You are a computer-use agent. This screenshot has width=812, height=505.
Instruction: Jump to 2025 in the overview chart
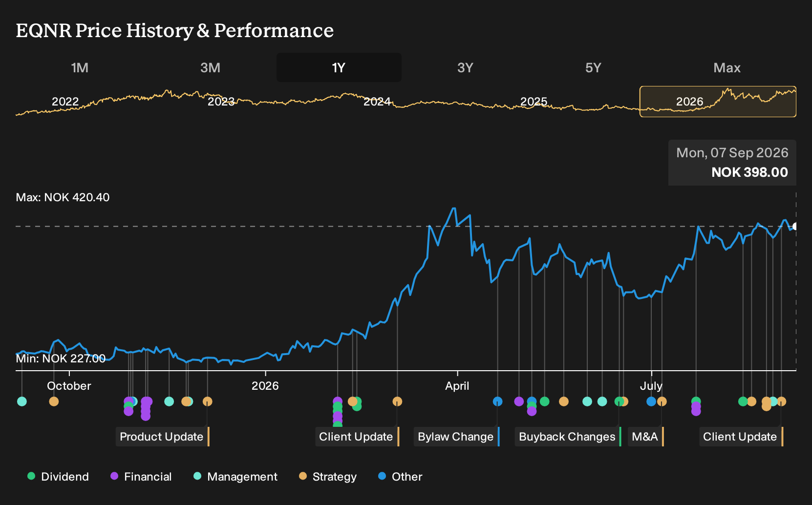click(x=534, y=102)
